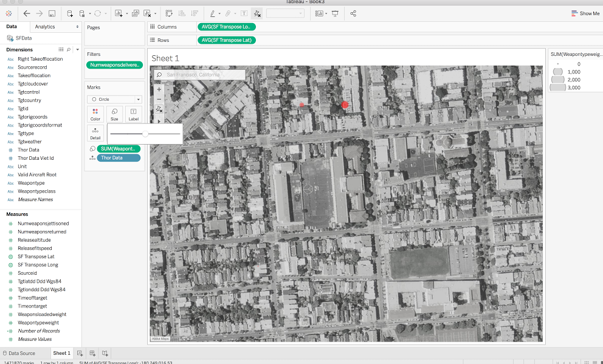The width and height of the screenshot is (603, 364).
Task: Zoom out on map with minus button
Action: (x=159, y=99)
